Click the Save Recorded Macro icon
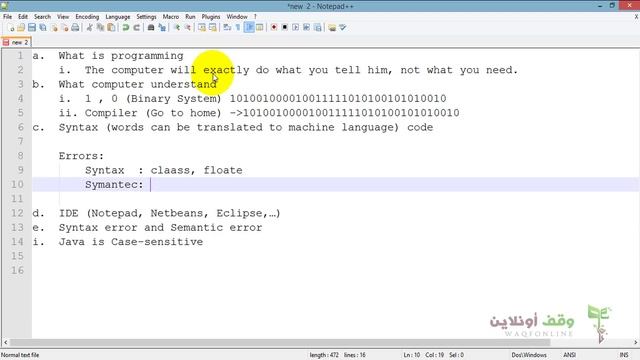Viewport: 640px width, 360px height. pyautogui.click(x=318, y=27)
